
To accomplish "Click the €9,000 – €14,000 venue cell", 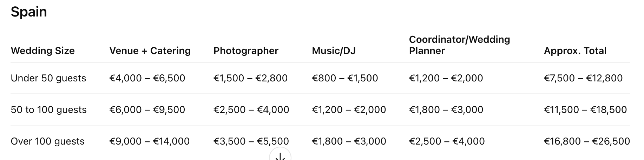I will (149, 141).
